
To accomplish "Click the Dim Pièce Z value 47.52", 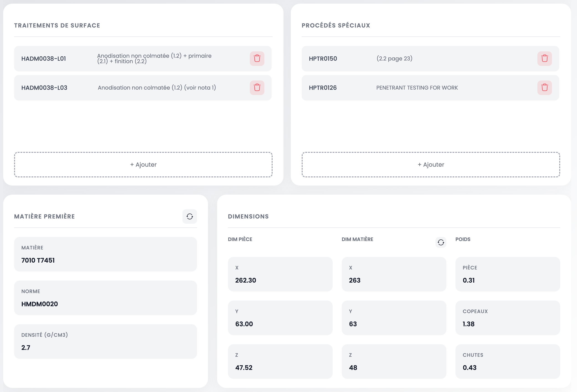I will tap(280, 367).
